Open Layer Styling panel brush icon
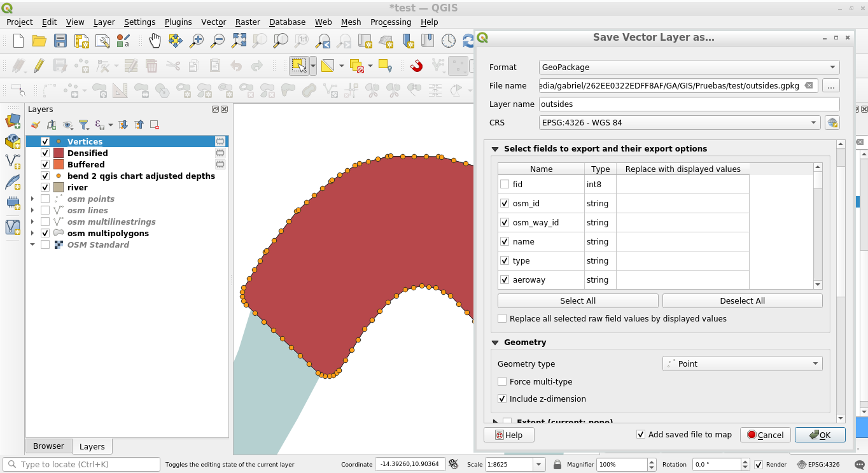868x473 pixels. [x=36, y=125]
